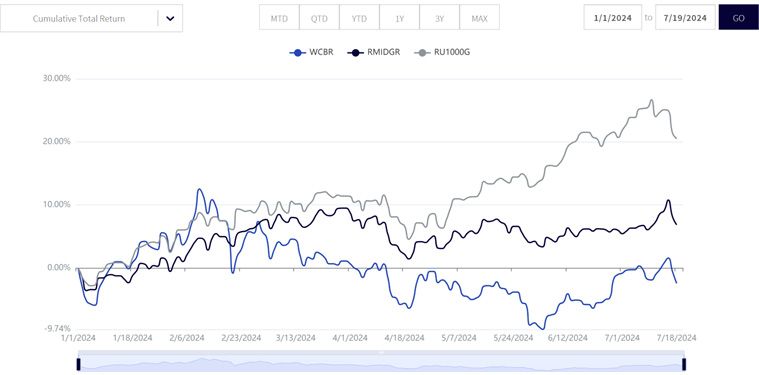The height and width of the screenshot is (375, 759).
Task: Grab the right range navigator handle
Action: tap(684, 364)
